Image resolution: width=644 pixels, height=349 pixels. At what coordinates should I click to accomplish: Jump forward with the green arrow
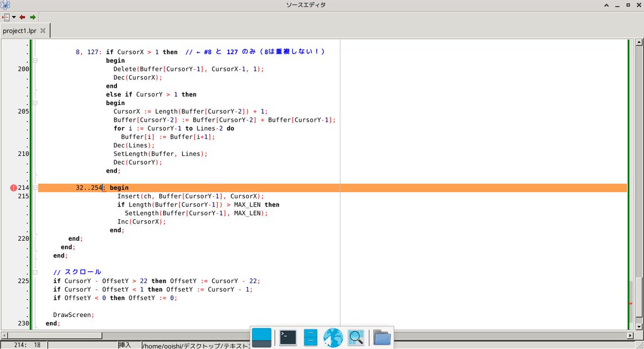point(33,17)
